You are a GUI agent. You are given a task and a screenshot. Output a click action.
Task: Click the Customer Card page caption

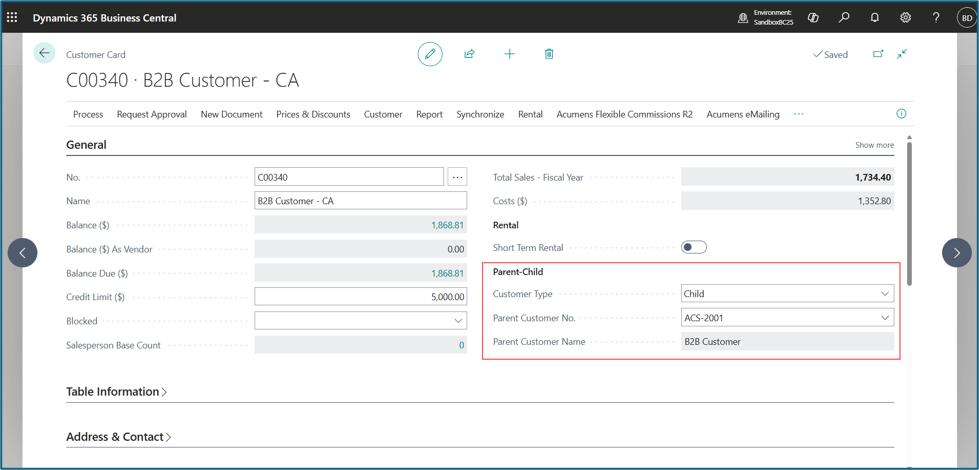(x=96, y=55)
